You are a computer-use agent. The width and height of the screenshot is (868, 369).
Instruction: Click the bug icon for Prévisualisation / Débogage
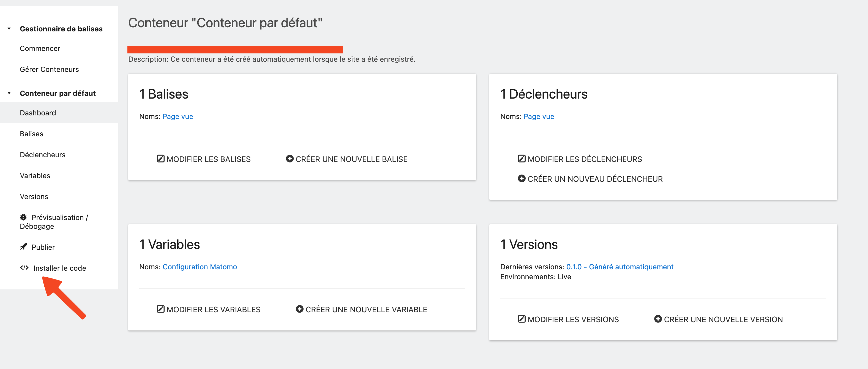(x=23, y=217)
